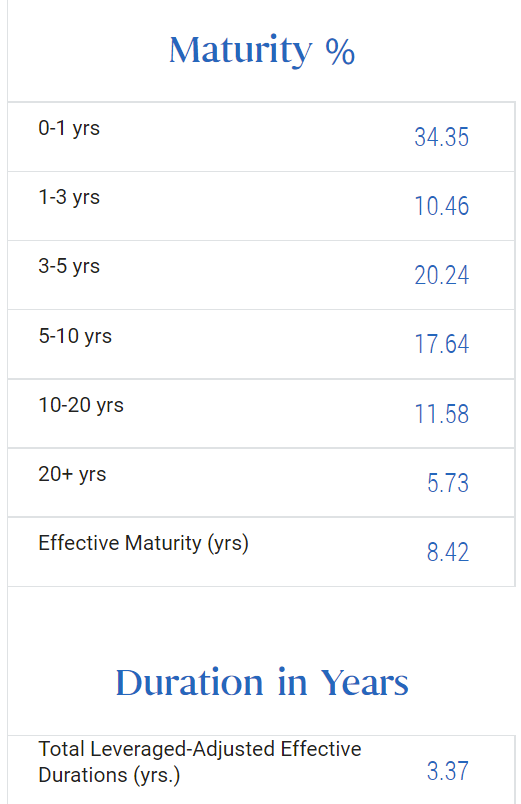Select the Effective Maturity (yrs) label

point(144,544)
